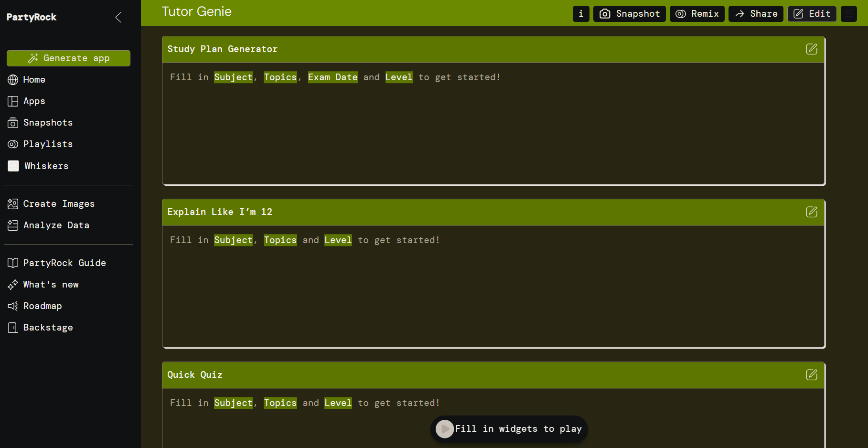Take a Snapshot of the app
The image size is (868, 448).
pos(629,14)
